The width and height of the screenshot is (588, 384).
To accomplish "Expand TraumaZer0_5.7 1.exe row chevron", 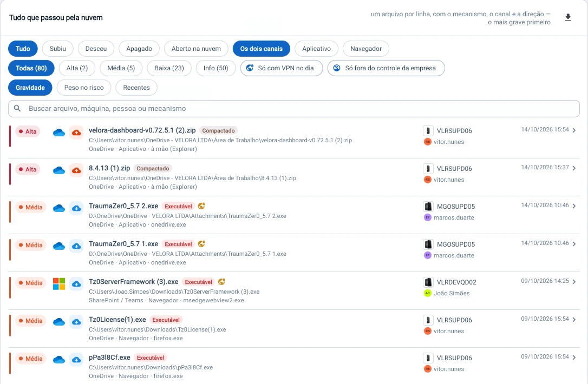I will (x=574, y=243).
